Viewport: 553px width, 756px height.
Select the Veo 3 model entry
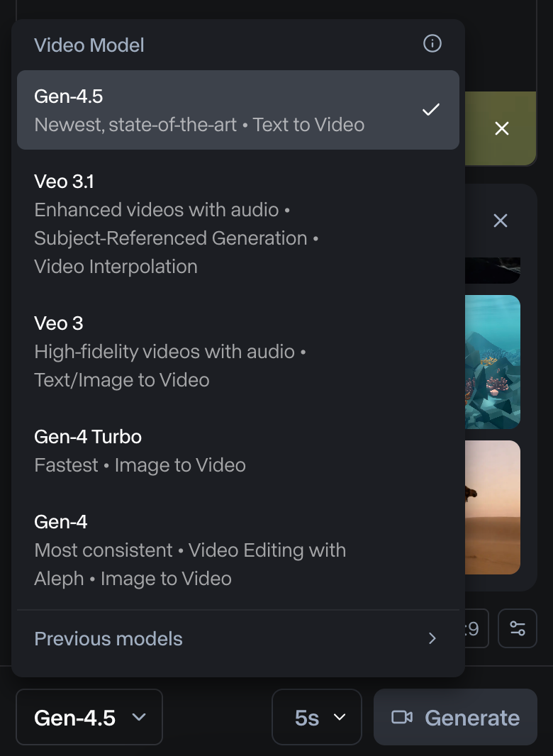click(x=213, y=351)
